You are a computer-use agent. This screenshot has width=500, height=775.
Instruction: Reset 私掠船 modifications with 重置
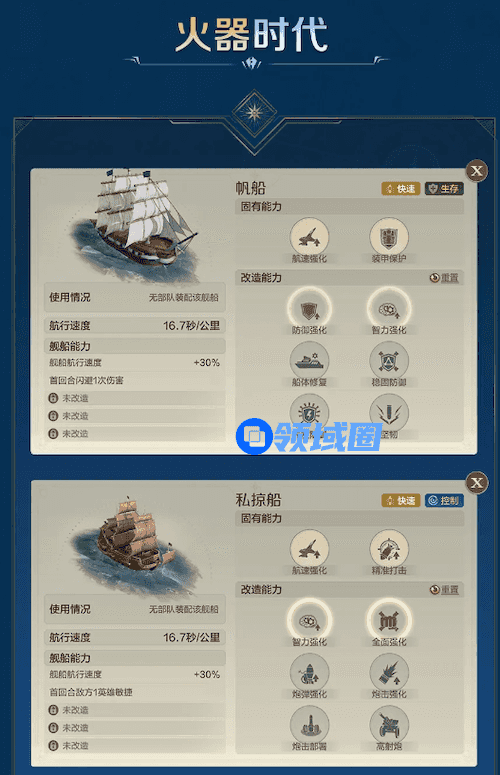444,590
